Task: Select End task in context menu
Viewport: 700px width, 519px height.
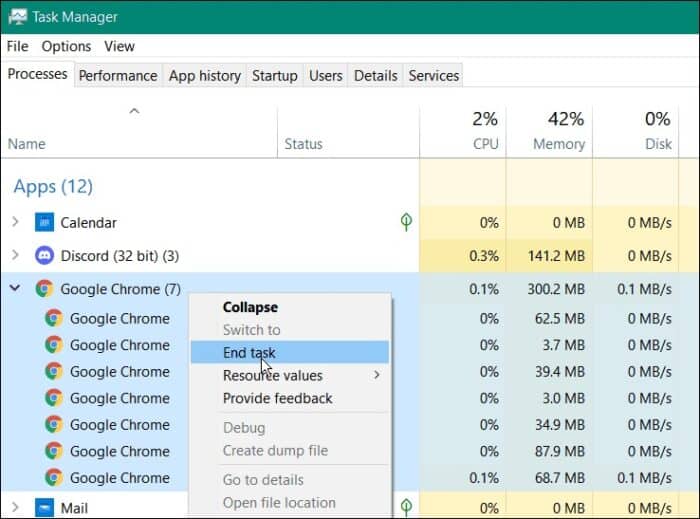Action: (249, 353)
